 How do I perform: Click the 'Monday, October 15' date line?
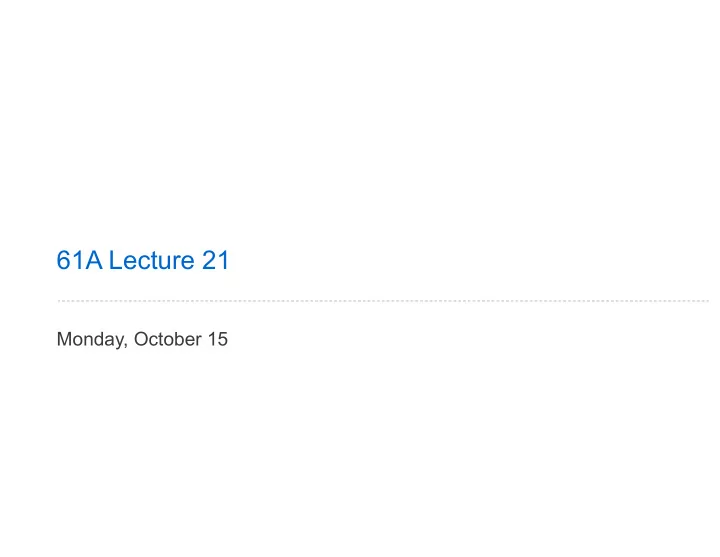[x=142, y=339]
